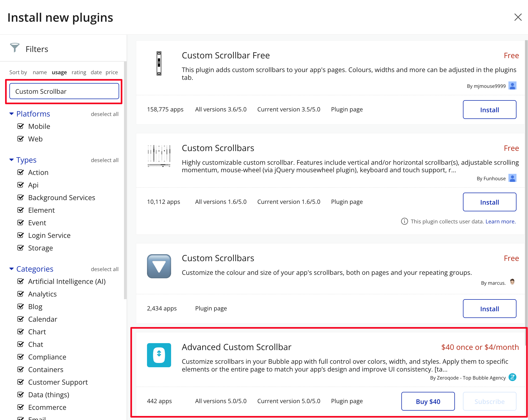
Task: Click the blue down-arrow Custom Scrollbars icon
Action: coord(159,266)
